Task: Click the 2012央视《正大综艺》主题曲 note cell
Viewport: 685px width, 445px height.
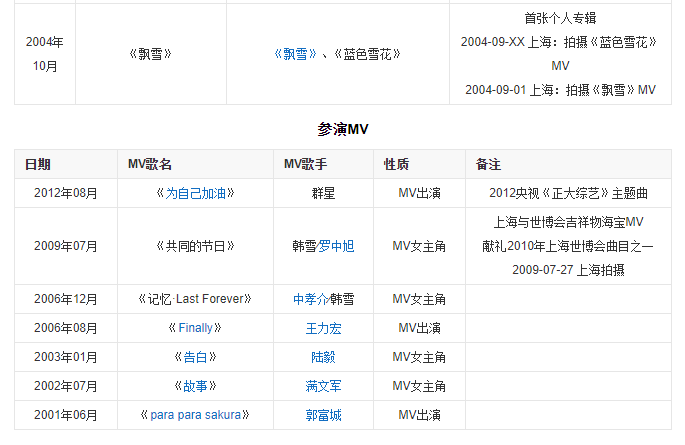Action: [x=568, y=193]
